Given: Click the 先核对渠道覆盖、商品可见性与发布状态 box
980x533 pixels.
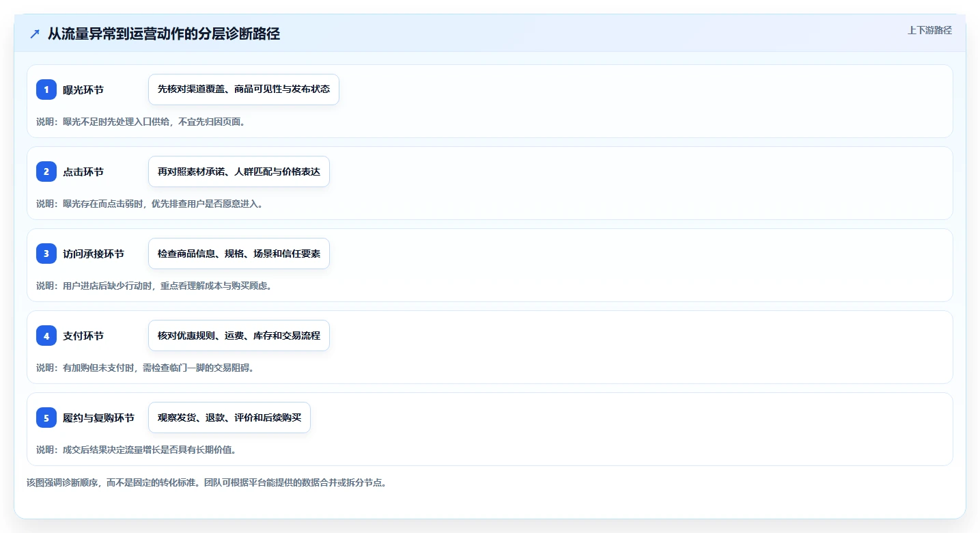Looking at the screenshot, I should pos(244,90).
